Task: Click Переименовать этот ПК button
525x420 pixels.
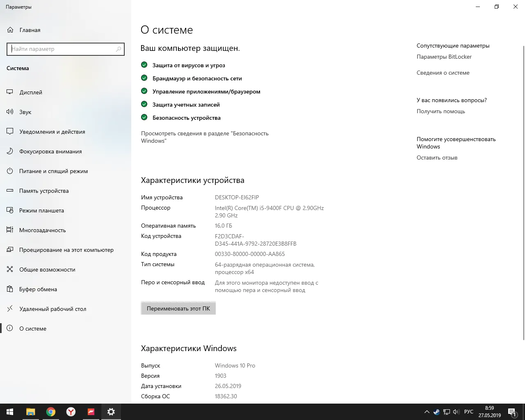Action: point(178,308)
